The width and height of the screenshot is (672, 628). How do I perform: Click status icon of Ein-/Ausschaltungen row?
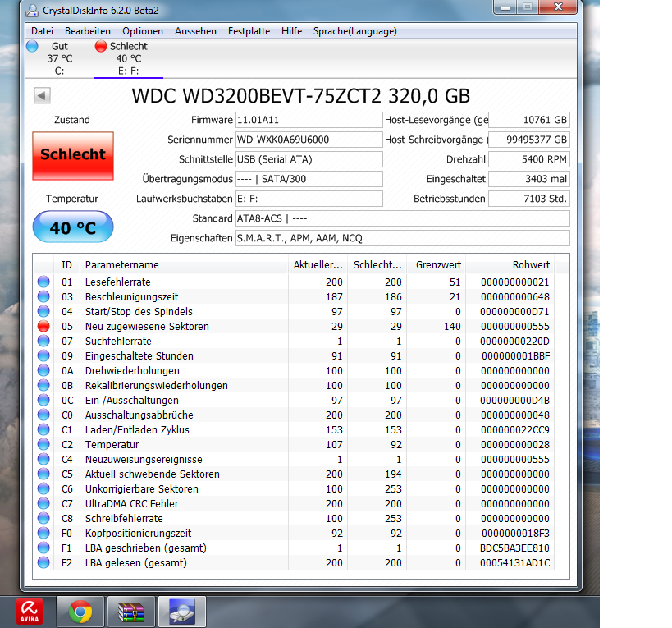(x=43, y=400)
